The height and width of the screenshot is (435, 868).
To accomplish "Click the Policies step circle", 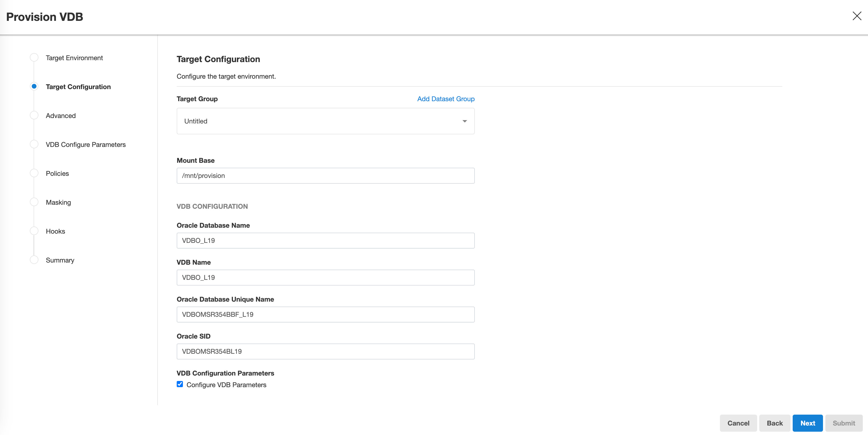I will 34,173.
